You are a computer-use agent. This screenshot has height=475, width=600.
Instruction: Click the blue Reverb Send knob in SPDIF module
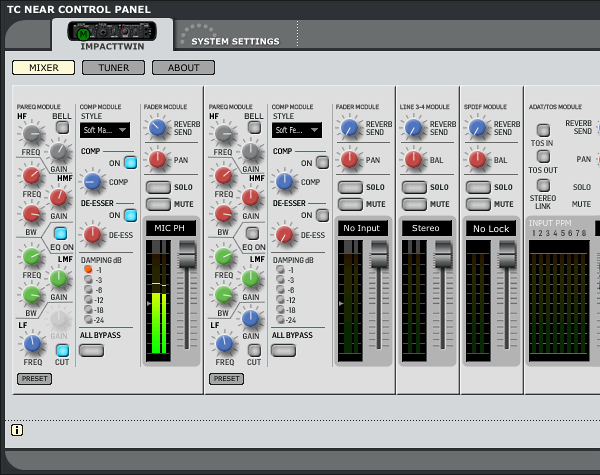pyautogui.click(x=477, y=128)
